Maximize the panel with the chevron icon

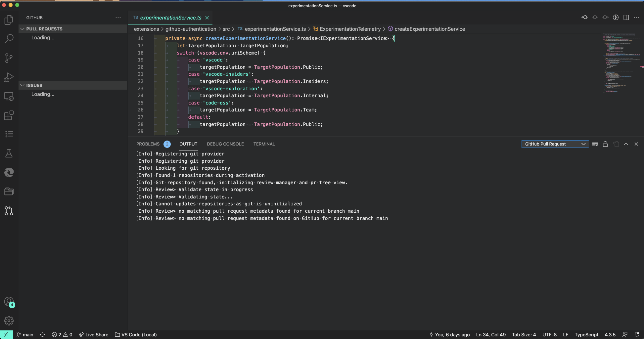(x=626, y=144)
